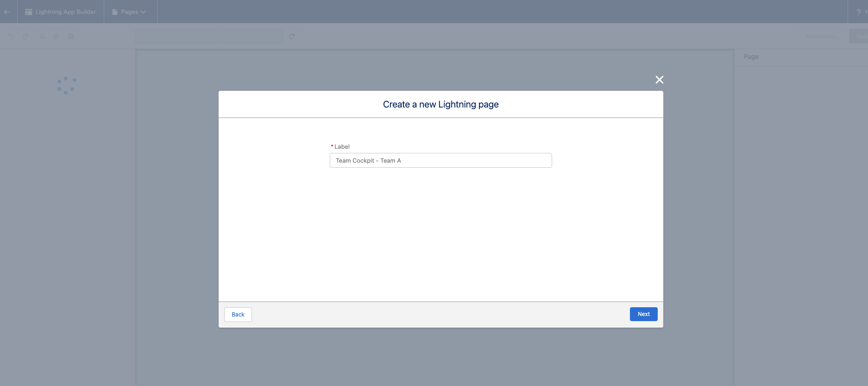Click the Save button in the toolbar
The height and width of the screenshot is (386, 868).
(x=859, y=36)
